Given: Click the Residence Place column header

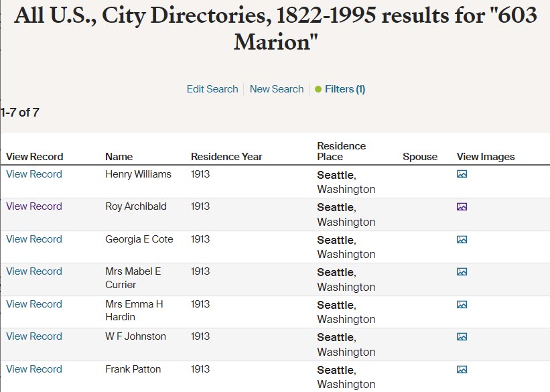Looking at the screenshot, I should (341, 151).
